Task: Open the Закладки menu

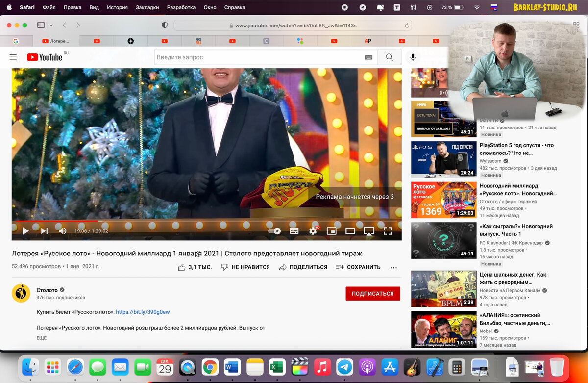Action: 147,7
